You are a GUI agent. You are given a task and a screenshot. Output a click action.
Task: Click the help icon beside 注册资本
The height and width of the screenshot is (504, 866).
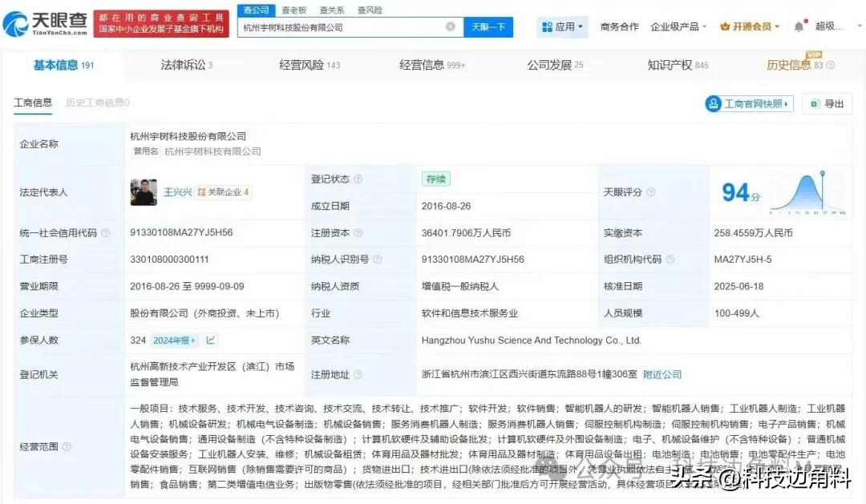coord(358,233)
